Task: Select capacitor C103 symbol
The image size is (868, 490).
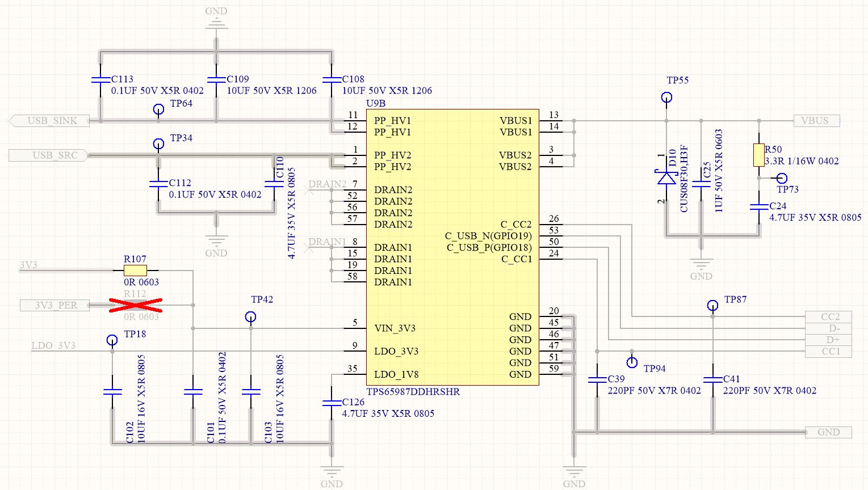Action: 250,391
